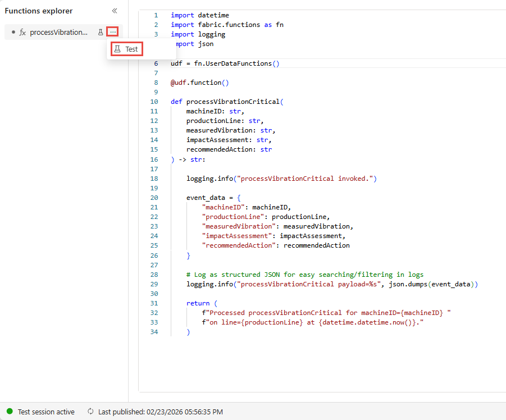Place cursor on import datetime line
The width and height of the screenshot is (506, 420).
tap(200, 15)
